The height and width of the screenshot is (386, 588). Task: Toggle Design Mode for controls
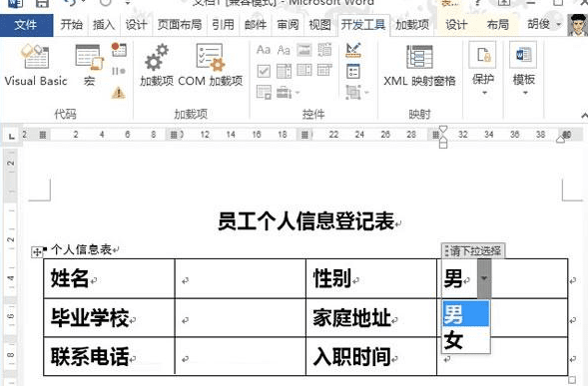(353, 50)
